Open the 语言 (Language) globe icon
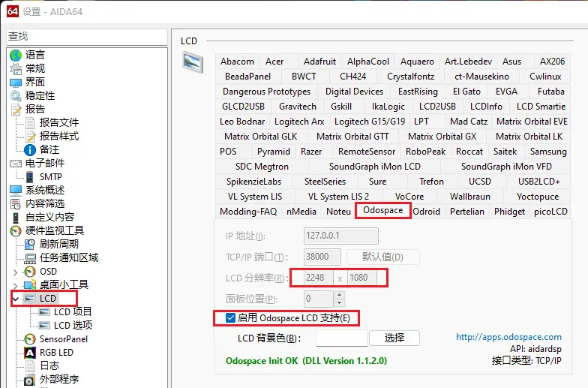Image resolution: width=588 pixels, height=388 pixels. tap(16, 55)
